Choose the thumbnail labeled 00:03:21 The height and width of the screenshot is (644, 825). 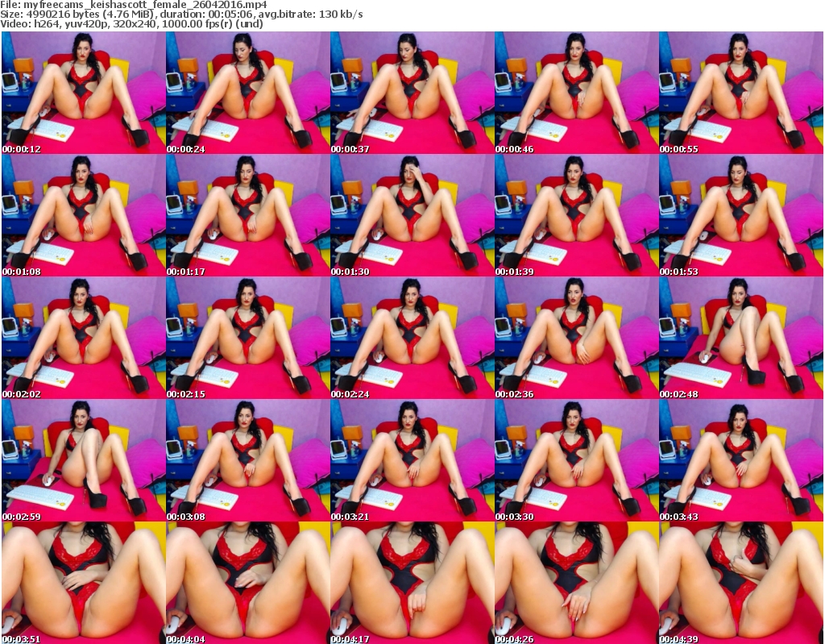tap(412, 461)
